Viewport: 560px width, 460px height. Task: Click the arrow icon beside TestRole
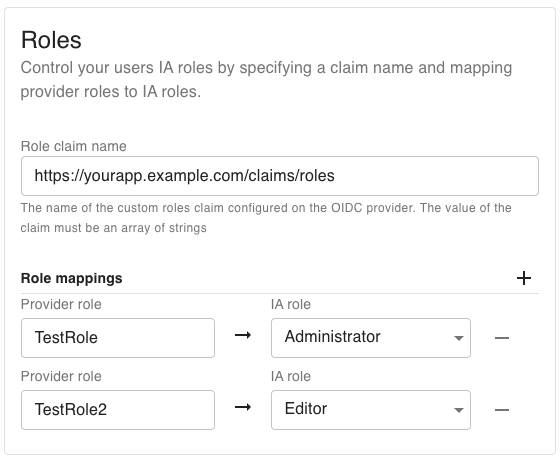243,335
